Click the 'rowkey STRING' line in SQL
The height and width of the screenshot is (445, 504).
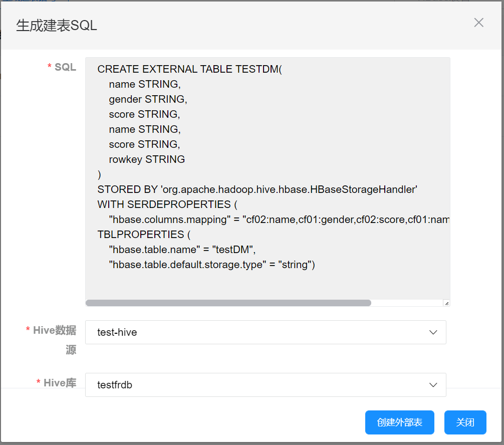(x=147, y=159)
